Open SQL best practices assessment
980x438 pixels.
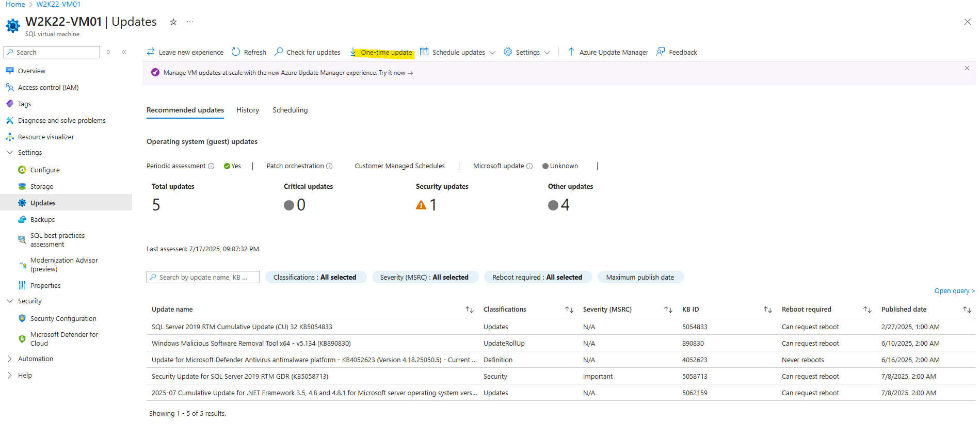[x=57, y=240]
